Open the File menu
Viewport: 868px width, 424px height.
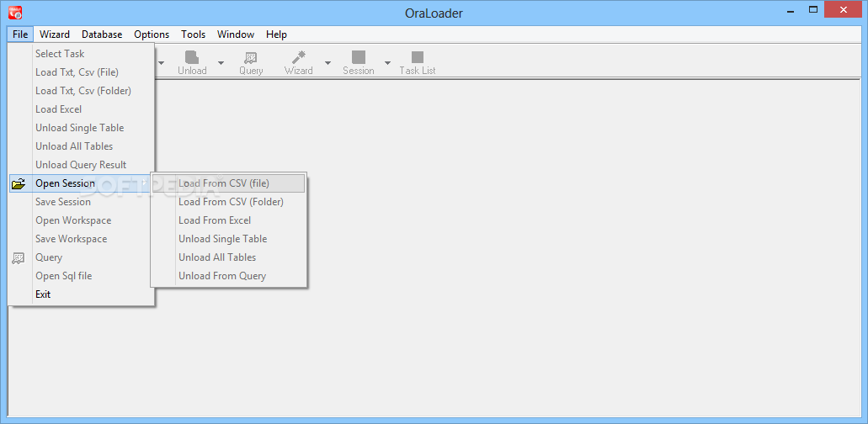[x=20, y=34]
